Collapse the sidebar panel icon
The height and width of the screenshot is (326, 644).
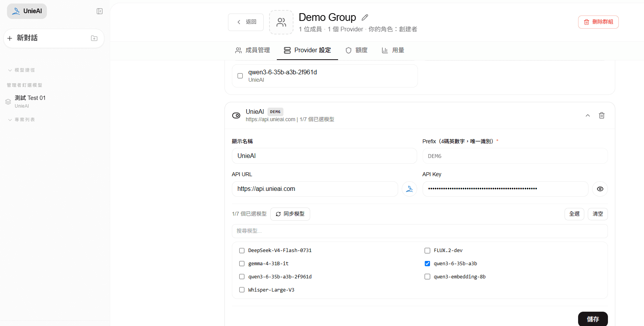[x=100, y=11]
